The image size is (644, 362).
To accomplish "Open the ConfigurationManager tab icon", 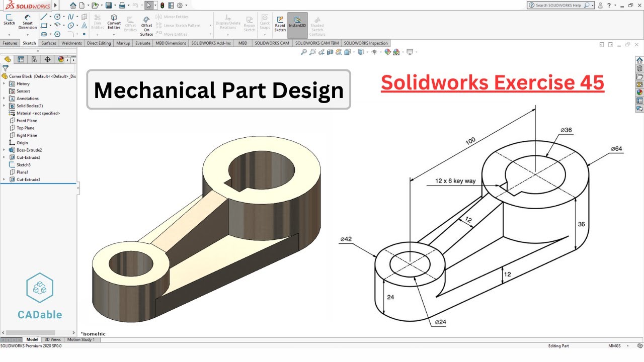I will pyautogui.click(x=34, y=59).
